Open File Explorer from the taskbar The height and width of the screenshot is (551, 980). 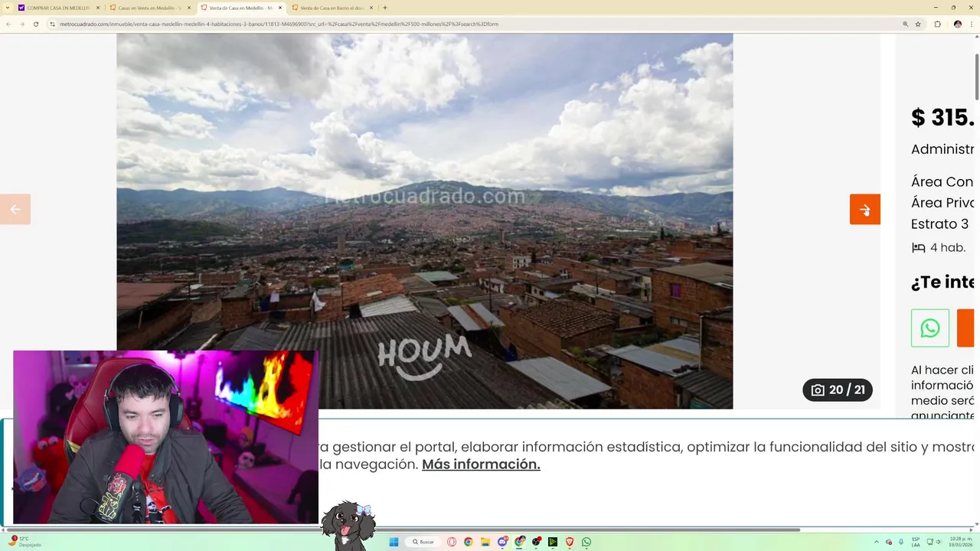(x=485, y=542)
